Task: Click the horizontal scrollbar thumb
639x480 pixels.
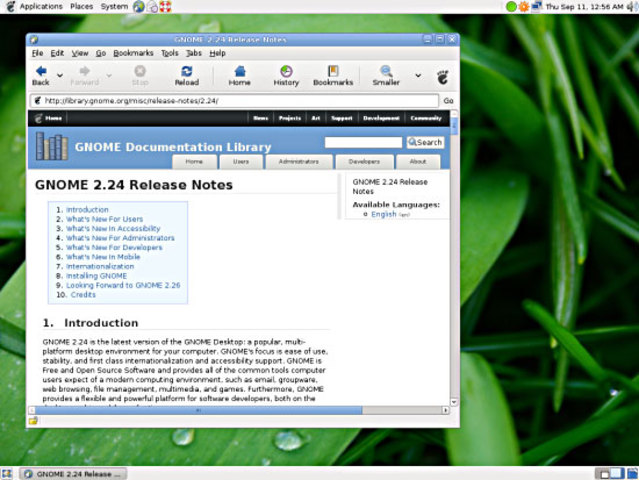Action: [198, 410]
